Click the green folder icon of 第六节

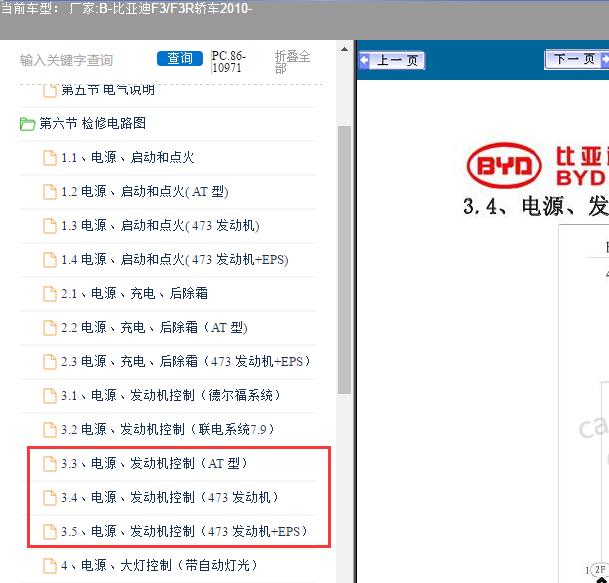(x=27, y=124)
